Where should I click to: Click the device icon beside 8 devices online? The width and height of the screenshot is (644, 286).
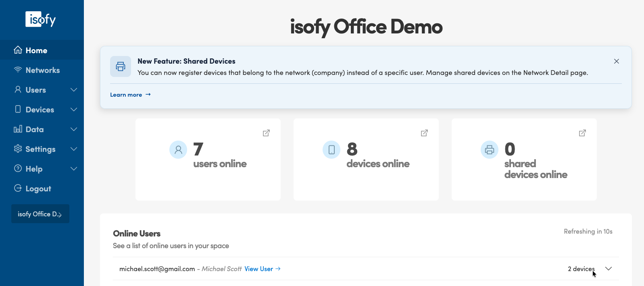point(331,150)
